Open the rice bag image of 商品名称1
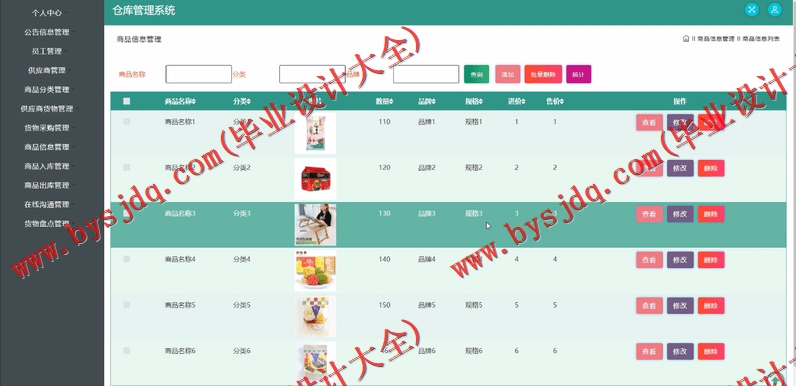 [x=315, y=133]
